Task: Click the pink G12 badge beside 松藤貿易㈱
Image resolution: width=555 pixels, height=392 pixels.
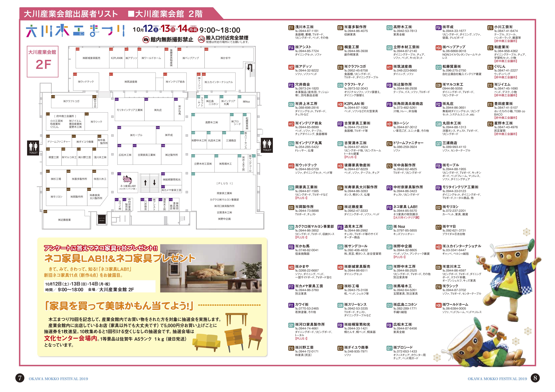Action: click(x=439, y=67)
